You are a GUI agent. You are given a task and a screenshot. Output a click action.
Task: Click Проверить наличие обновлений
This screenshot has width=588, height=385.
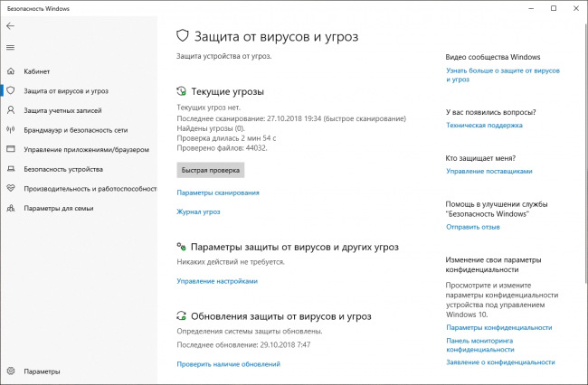coord(228,364)
